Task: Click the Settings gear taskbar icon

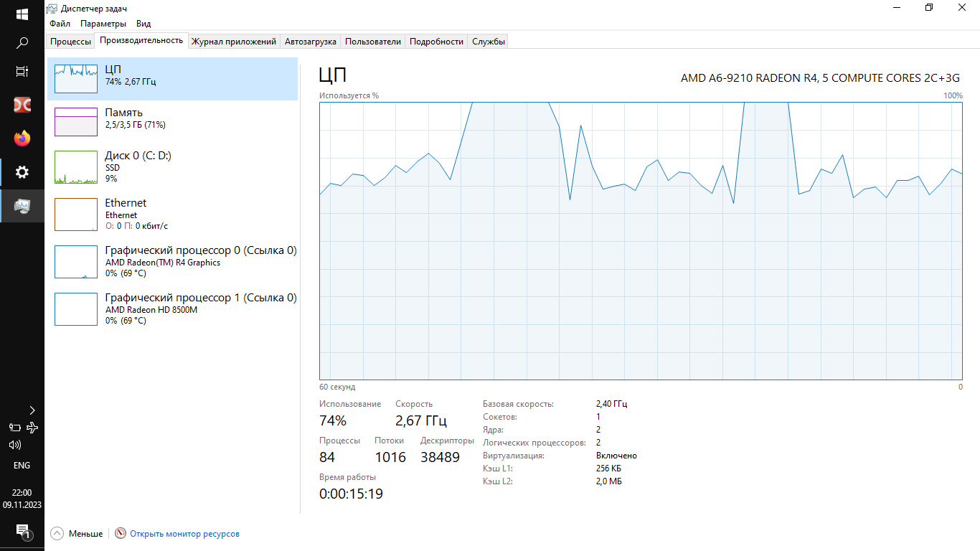Action: point(22,172)
